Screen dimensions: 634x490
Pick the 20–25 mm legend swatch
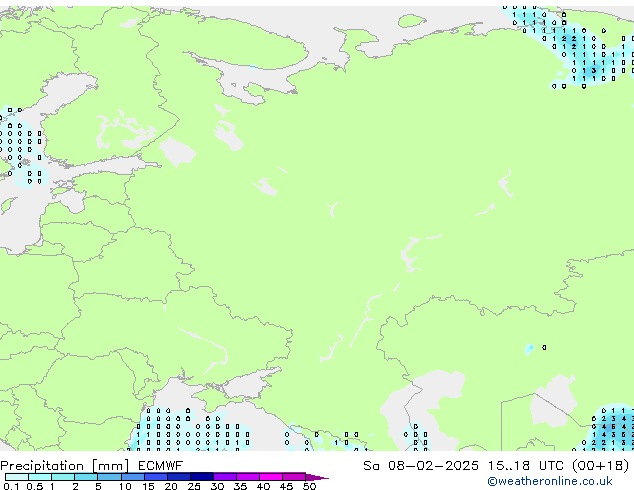[179, 477]
